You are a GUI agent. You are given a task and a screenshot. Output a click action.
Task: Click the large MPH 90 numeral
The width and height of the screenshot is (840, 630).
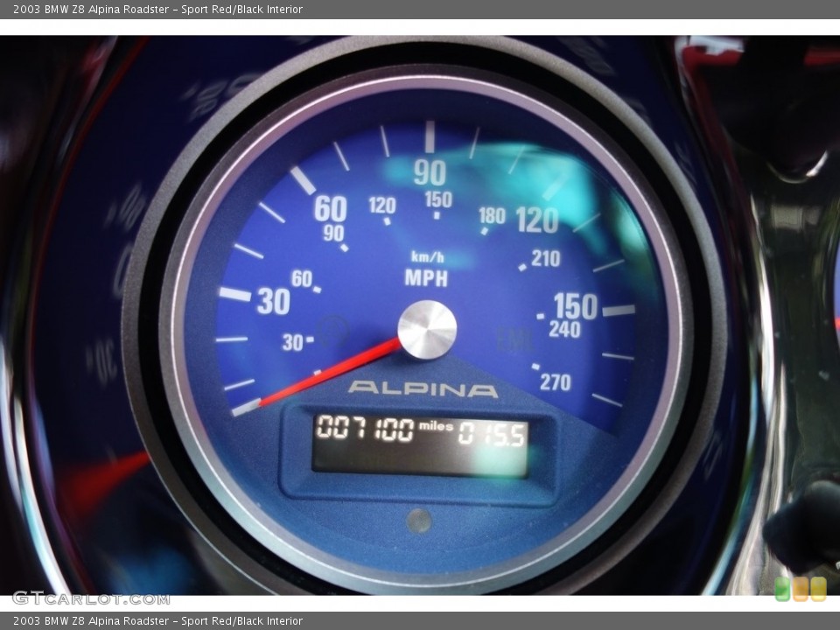click(430, 172)
